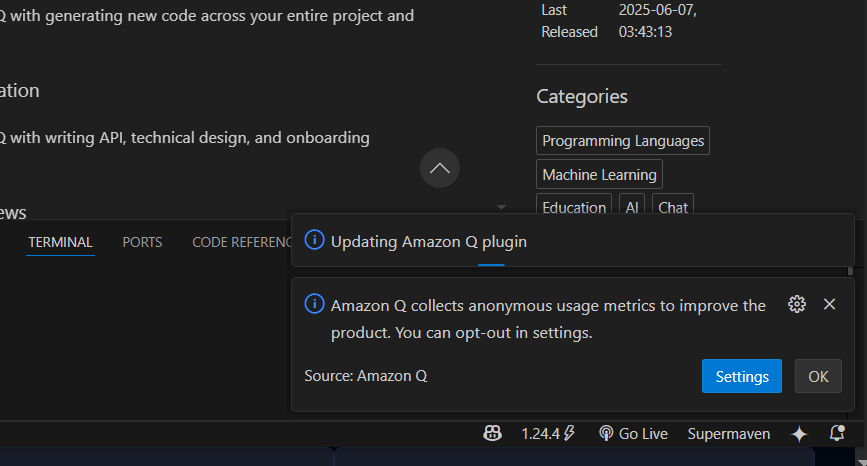Screen dimensions: 867x466
Task: Toggle Supermaven in the status bar
Action: coord(729,433)
